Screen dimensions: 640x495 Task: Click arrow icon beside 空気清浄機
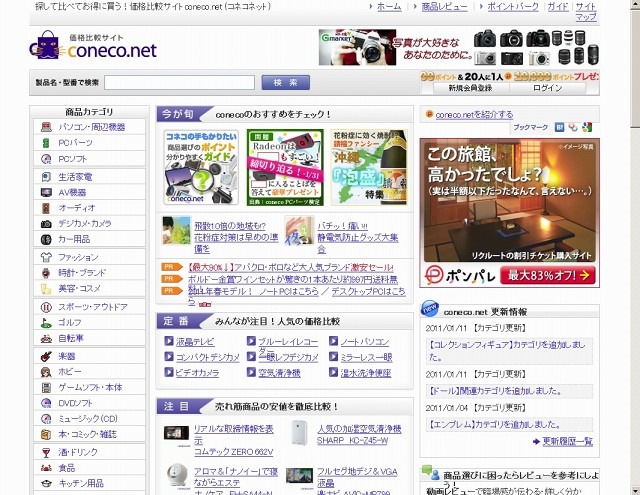click(251, 372)
